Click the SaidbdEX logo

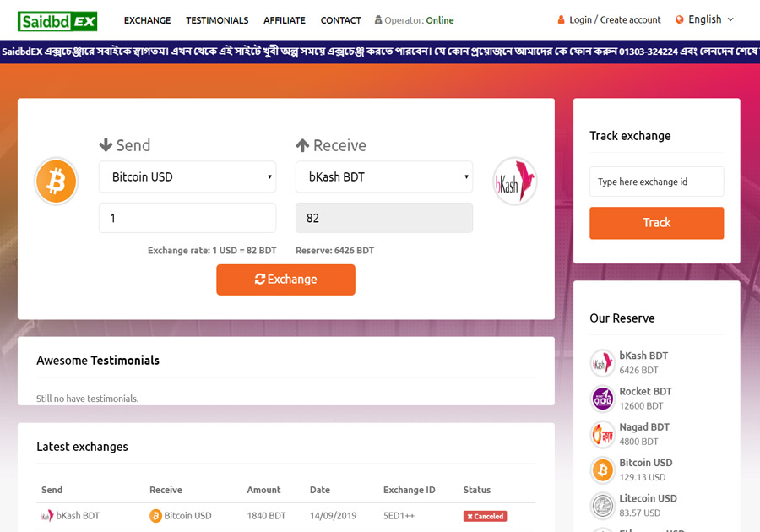pyautogui.click(x=57, y=20)
